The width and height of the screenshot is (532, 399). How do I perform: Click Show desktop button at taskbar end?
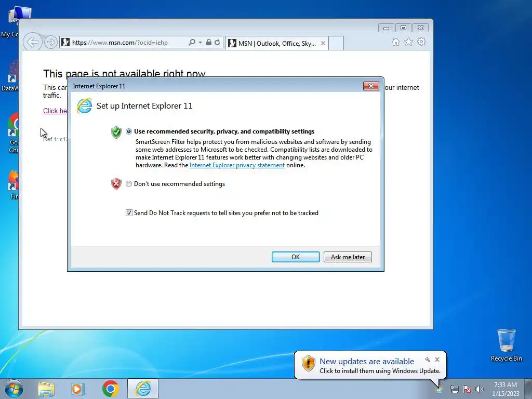click(x=528, y=389)
